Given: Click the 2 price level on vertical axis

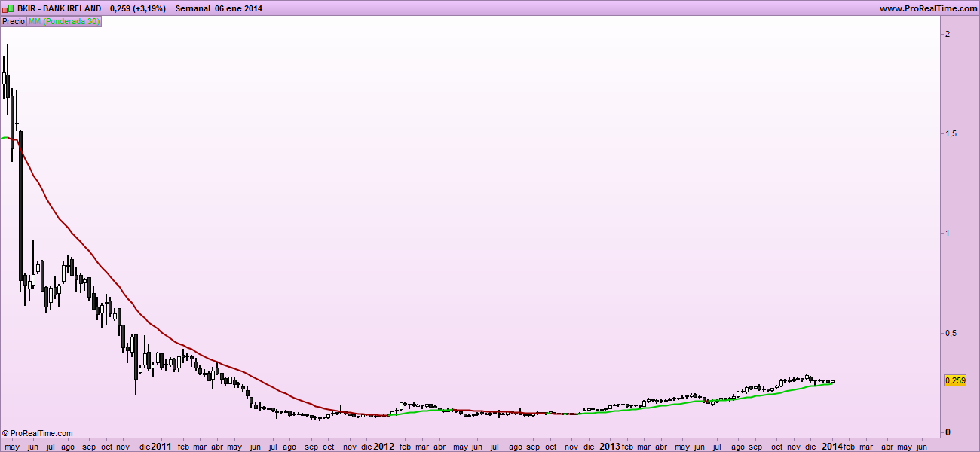Looking at the screenshot, I should [948, 34].
